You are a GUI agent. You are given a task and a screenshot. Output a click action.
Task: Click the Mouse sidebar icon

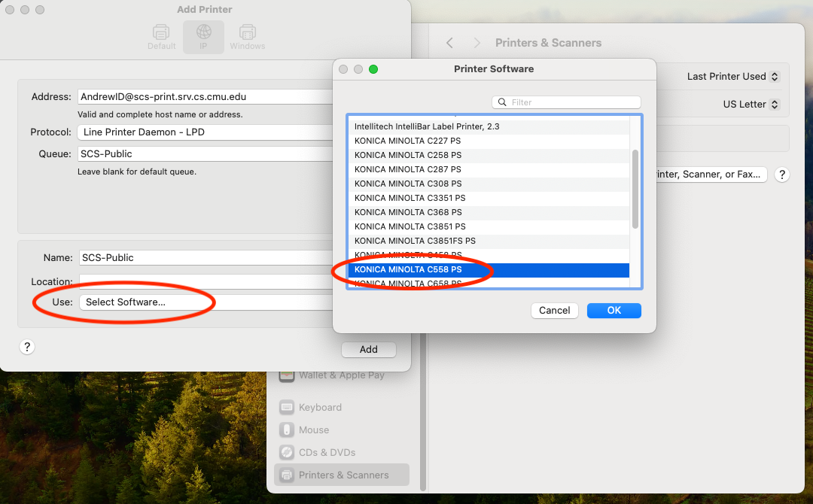coord(287,430)
